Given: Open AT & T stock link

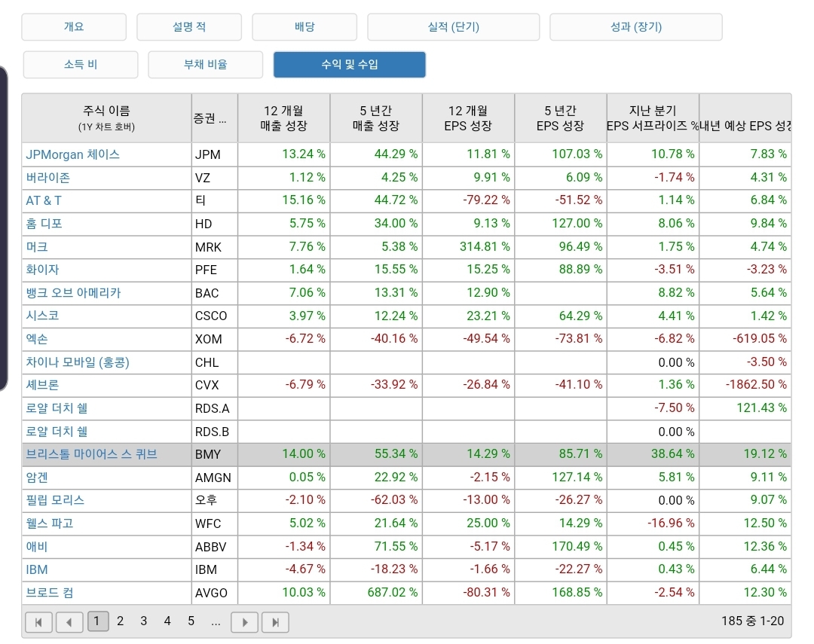Looking at the screenshot, I should point(44,200).
